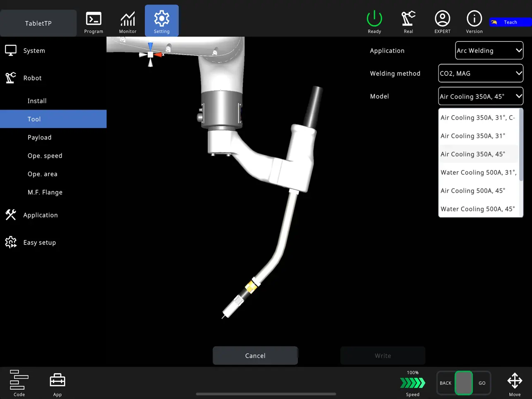Click the Application tools icon in sidebar
The height and width of the screenshot is (399, 532).
pos(11,215)
